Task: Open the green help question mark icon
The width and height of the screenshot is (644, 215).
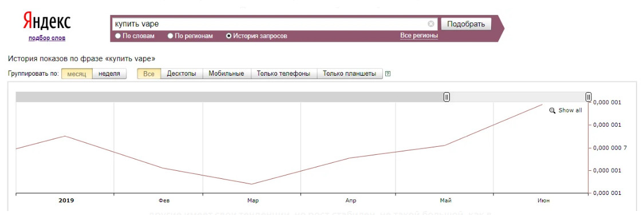Action: click(x=388, y=74)
